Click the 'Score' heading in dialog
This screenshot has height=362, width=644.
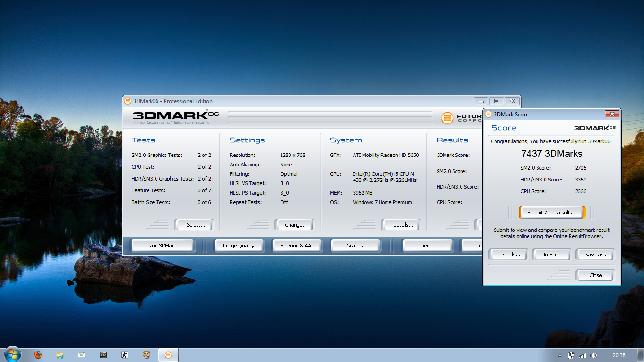[x=504, y=128]
